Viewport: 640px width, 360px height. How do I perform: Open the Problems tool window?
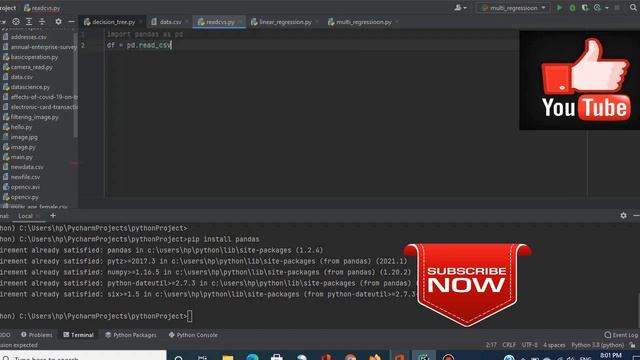click(37, 335)
